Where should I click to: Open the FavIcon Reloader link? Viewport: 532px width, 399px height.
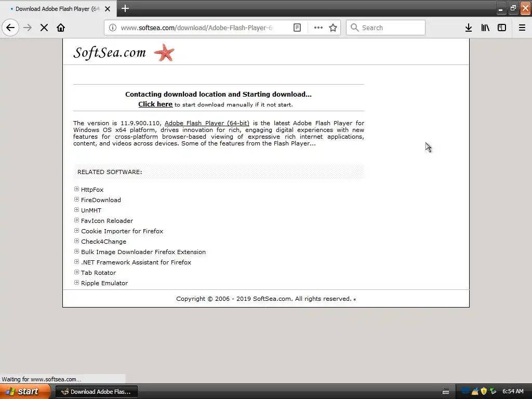click(107, 221)
